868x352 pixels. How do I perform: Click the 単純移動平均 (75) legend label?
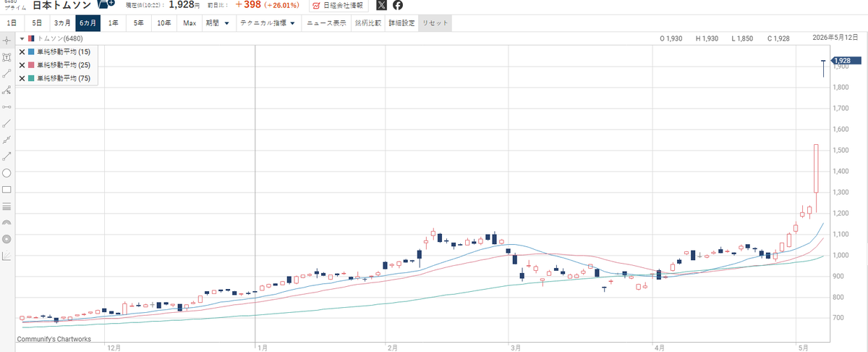64,78
